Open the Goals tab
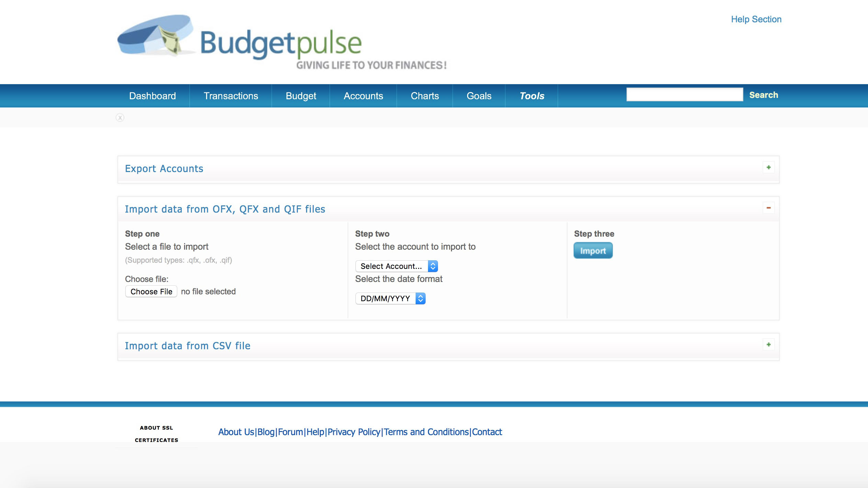Viewport: 868px width, 488px height. [479, 96]
